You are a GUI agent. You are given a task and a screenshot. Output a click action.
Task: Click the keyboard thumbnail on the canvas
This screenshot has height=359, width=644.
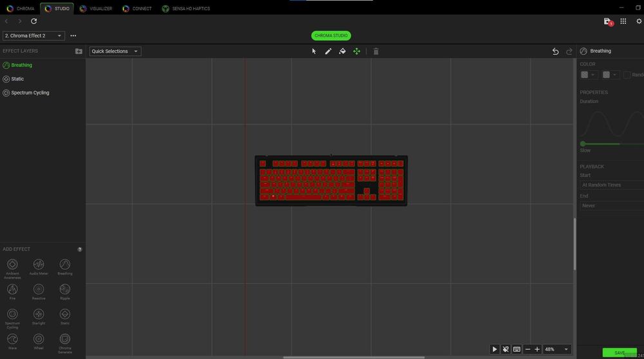[331, 181]
